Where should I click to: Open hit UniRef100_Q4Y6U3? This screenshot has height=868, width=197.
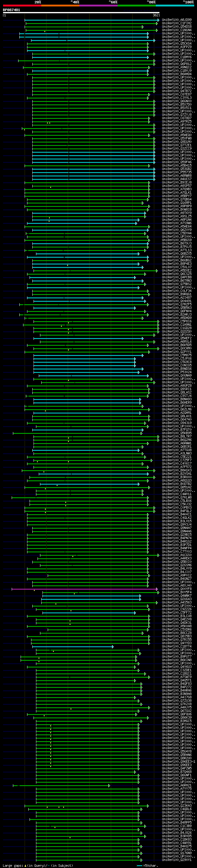click(177, 667)
